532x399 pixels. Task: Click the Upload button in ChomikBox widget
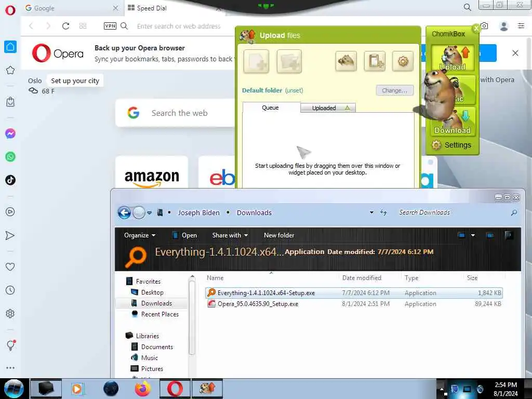[453, 58]
